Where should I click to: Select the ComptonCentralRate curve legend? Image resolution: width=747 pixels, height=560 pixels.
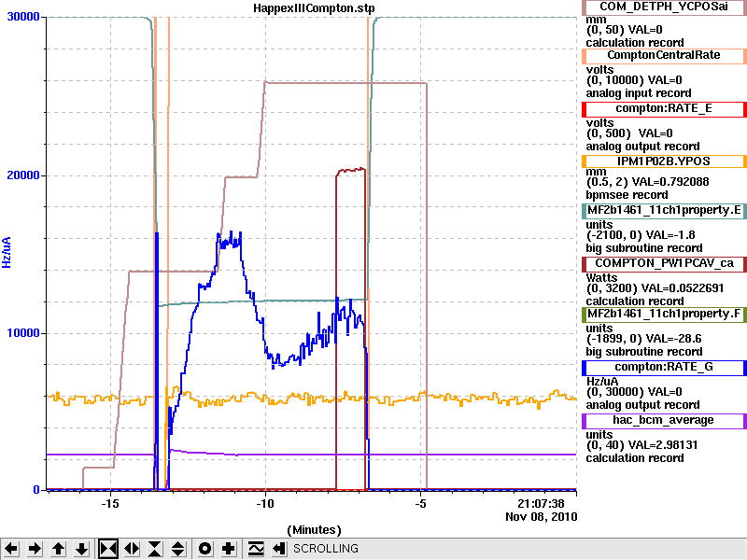pyautogui.click(x=664, y=55)
